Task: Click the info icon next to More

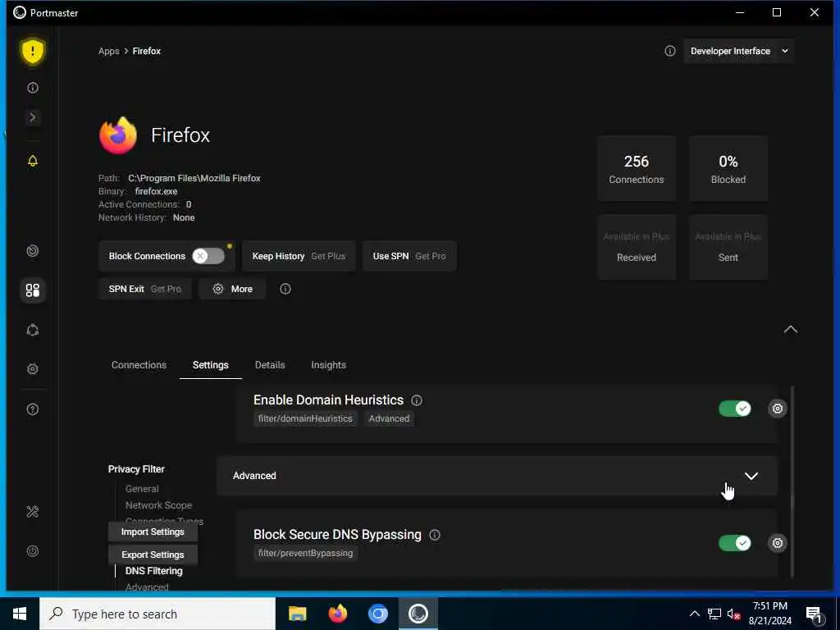Action: 285,289
